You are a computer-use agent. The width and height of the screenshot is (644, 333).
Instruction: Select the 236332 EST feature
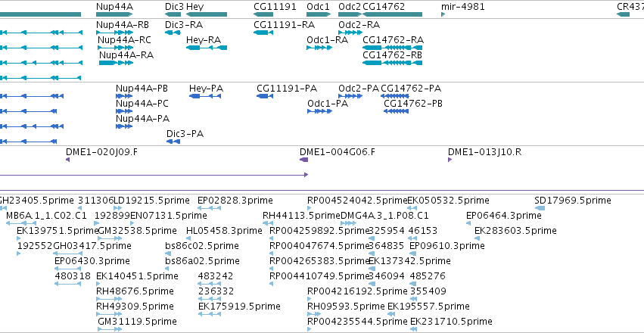pyautogui.click(x=210, y=300)
